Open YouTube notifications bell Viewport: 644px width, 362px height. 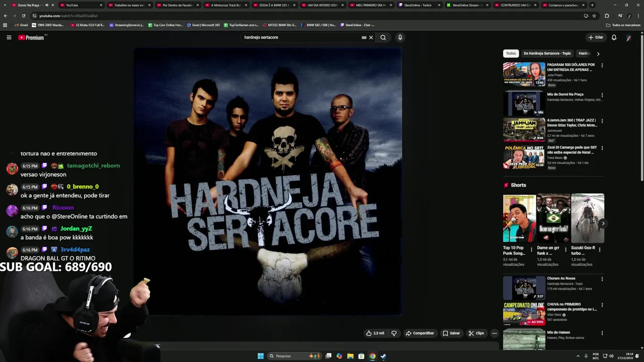[614, 37]
